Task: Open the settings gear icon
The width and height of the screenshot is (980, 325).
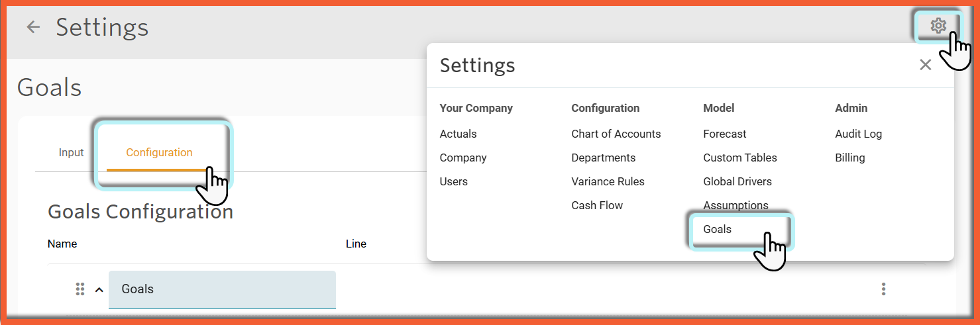Action: point(938,26)
